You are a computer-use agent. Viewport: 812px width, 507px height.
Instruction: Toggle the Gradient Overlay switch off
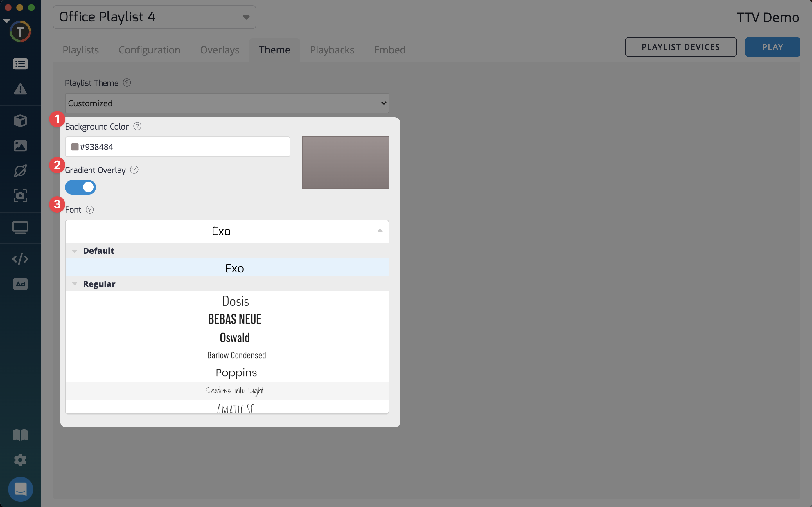pos(80,187)
